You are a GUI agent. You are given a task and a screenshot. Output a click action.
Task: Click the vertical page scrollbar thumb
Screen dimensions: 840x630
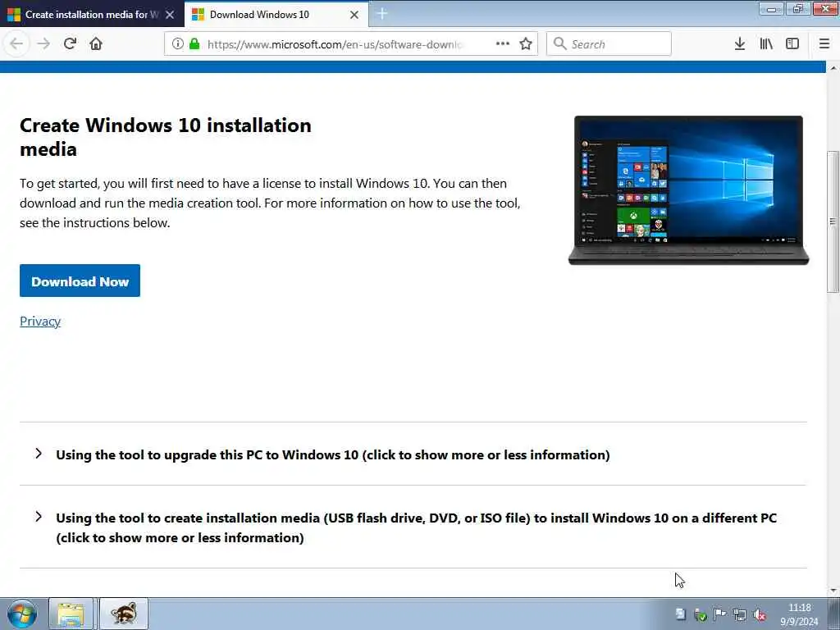point(833,221)
